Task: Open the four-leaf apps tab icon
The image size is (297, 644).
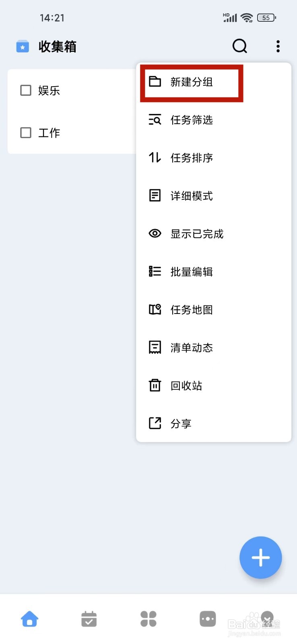Action: [148, 619]
